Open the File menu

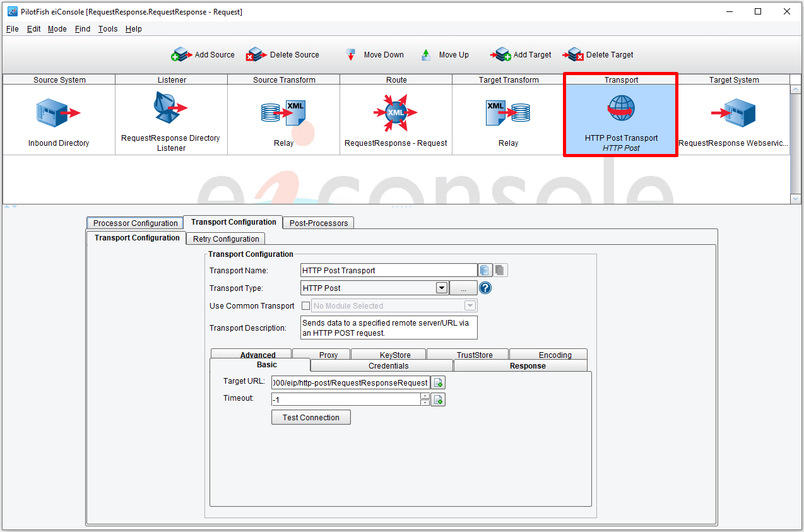12,29
